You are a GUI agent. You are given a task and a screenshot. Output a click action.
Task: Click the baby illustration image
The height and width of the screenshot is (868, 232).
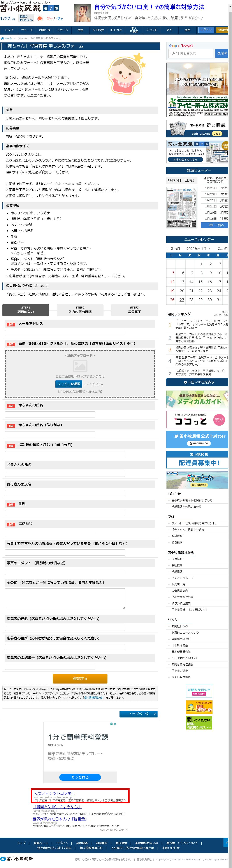[x=127, y=74]
